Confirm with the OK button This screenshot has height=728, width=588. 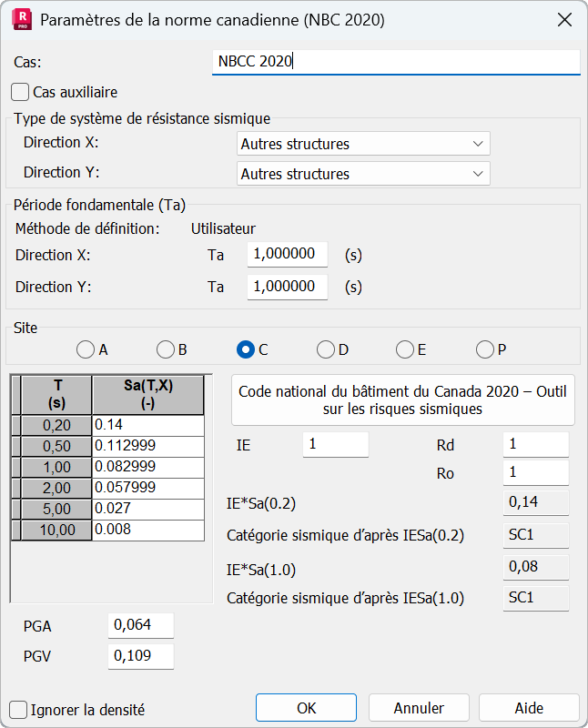click(x=306, y=708)
